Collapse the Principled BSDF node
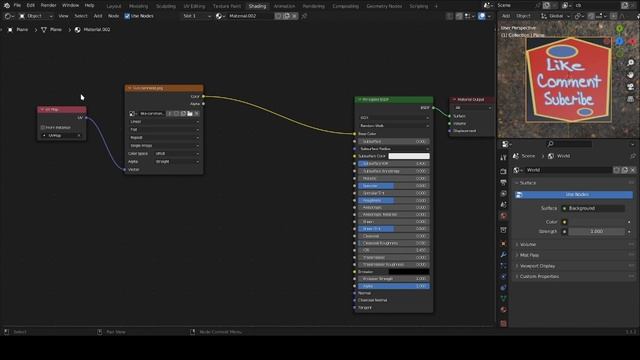Screen dimensions: 640x360 (x=360, y=100)
